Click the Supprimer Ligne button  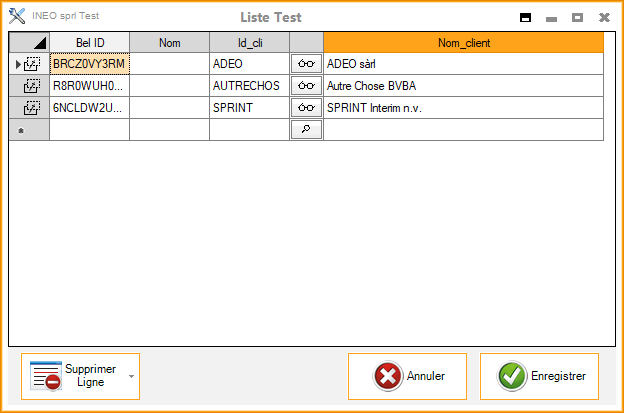(x=72, y=376)
